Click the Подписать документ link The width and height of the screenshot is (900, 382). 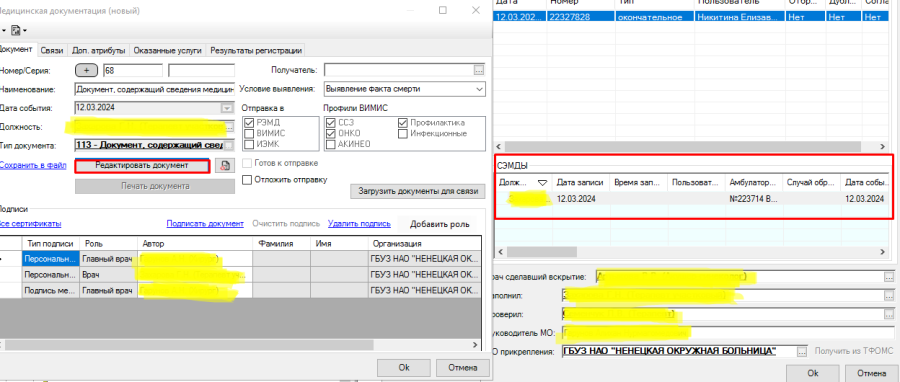pos(205,224)
